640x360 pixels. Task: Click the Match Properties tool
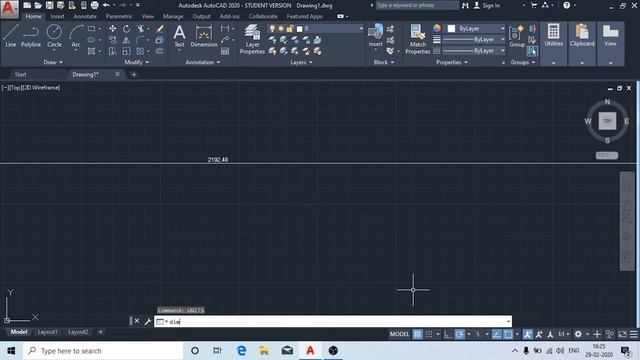pyautogui.click(x=418, y=39)
